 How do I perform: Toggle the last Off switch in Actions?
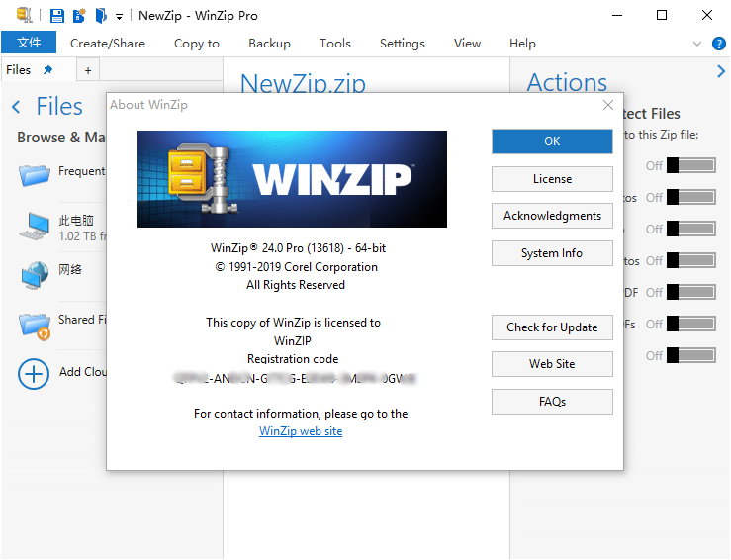[691, 356]
